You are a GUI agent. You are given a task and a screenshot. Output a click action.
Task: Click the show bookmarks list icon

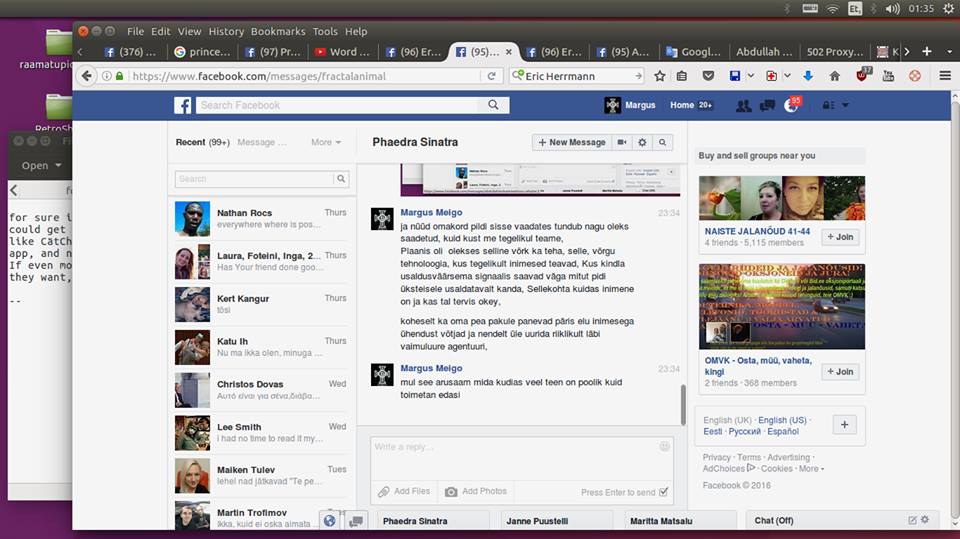681,76
